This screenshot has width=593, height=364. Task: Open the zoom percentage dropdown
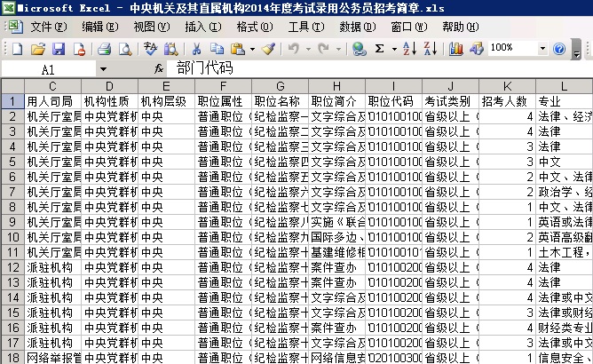pos(543,49)
